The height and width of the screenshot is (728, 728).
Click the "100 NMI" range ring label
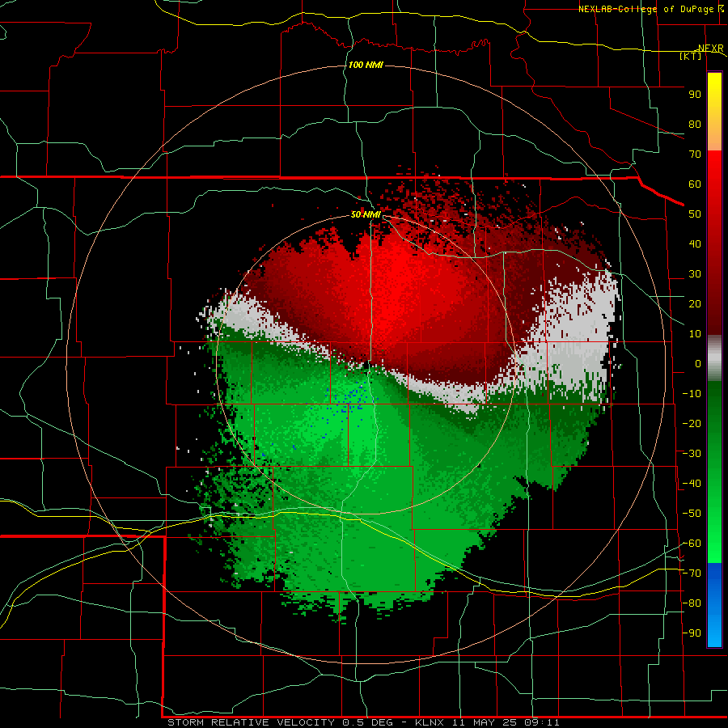point(366,65)
